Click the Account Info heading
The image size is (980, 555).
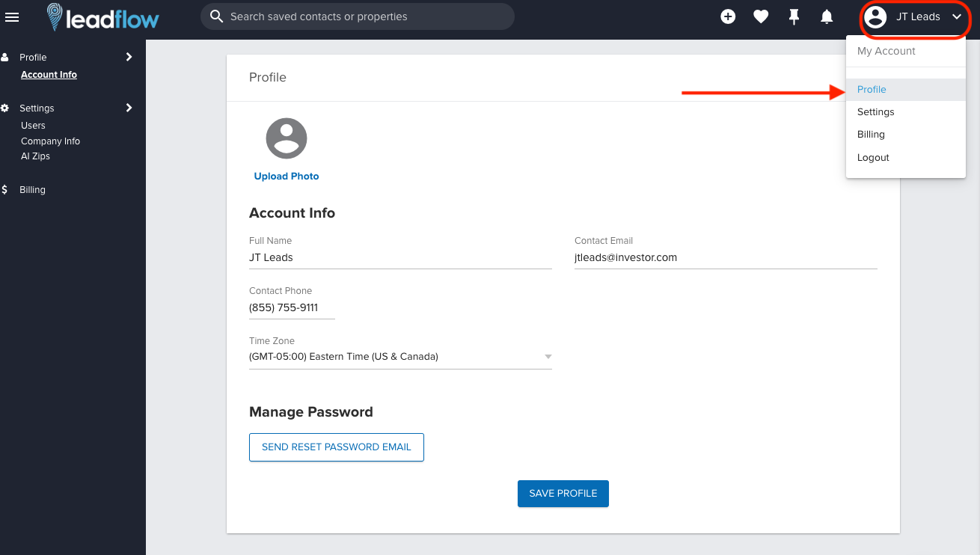point(292,213)
